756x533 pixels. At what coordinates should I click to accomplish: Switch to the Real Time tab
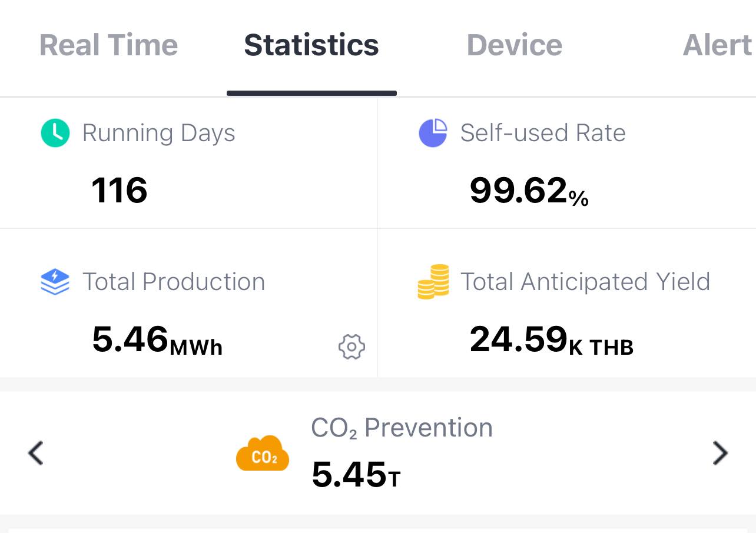pyautogui.click(x=108, y=45)
